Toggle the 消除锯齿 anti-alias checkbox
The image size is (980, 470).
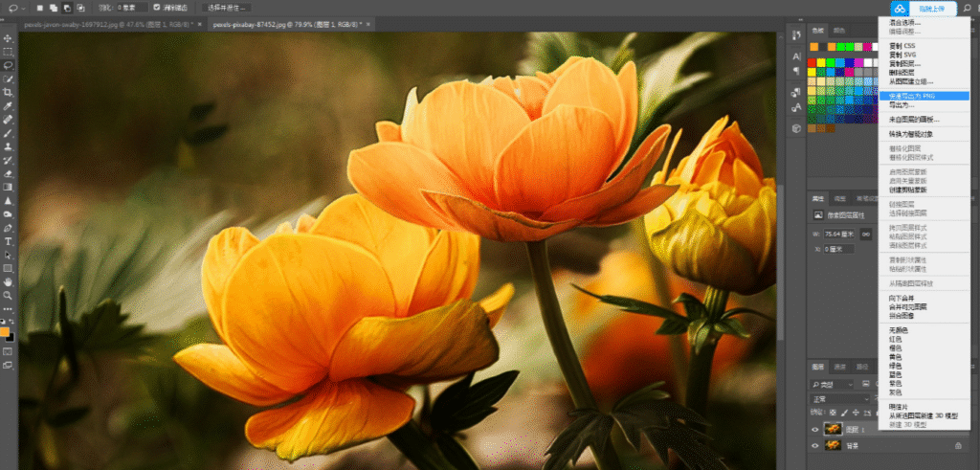156,8
